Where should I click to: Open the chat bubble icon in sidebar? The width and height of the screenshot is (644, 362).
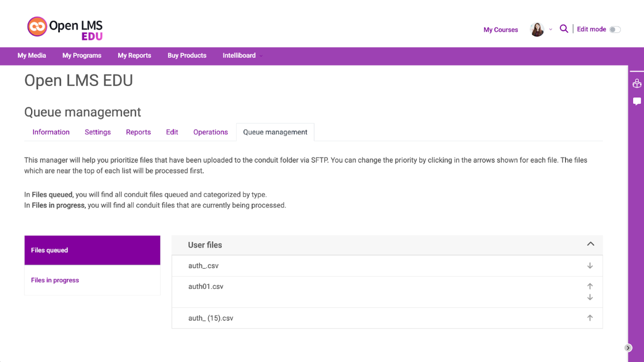[x=637, y=101]
